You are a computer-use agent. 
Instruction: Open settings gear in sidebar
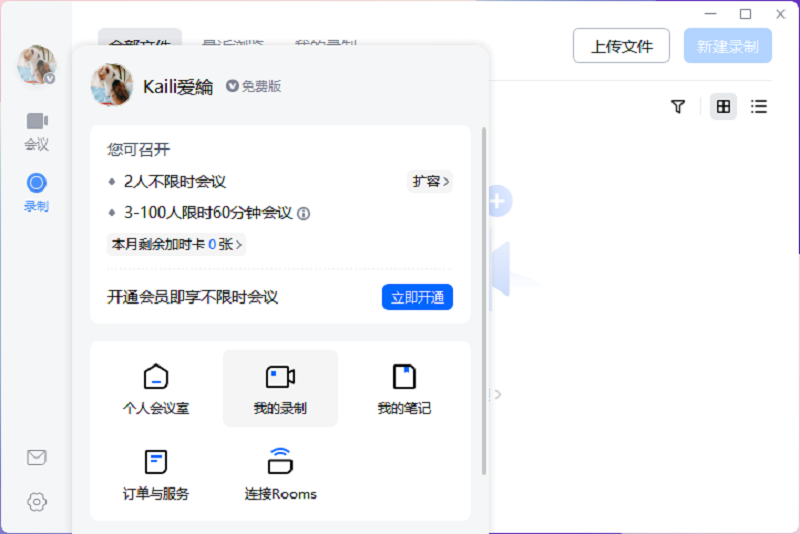(x=37, y=502)
